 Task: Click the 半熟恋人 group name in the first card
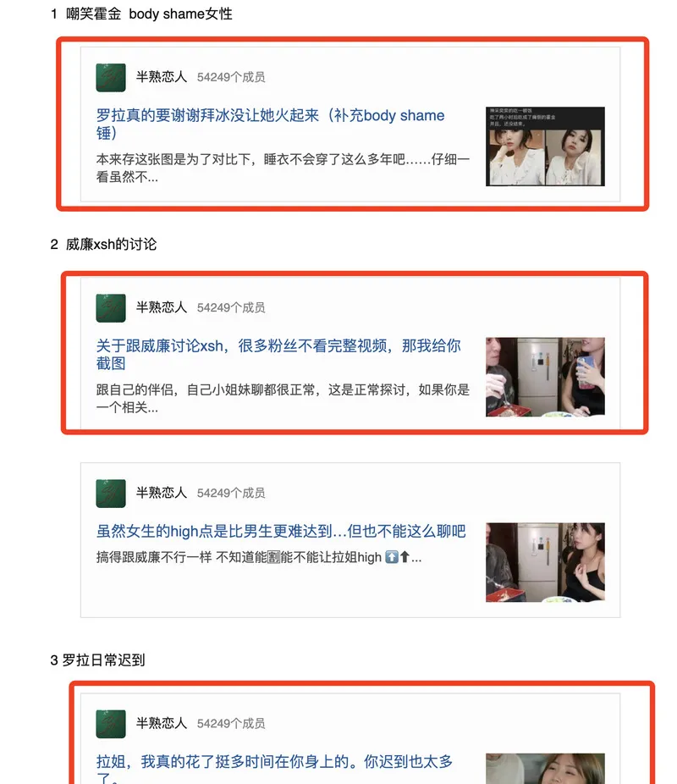(x=162, y=76)
